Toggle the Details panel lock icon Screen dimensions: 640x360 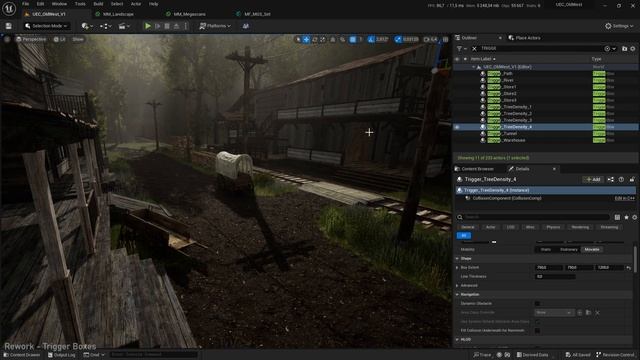click(632, 179)
